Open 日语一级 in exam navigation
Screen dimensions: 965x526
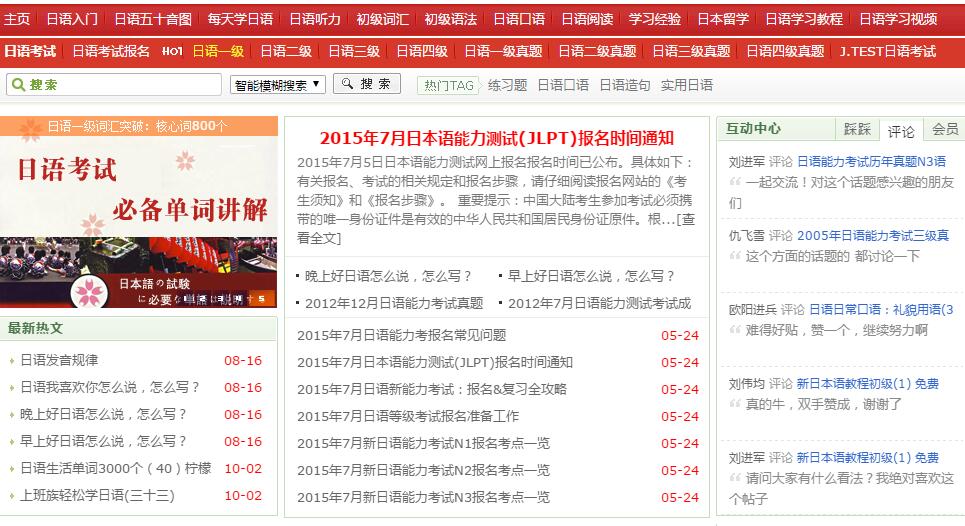point(217,51)
